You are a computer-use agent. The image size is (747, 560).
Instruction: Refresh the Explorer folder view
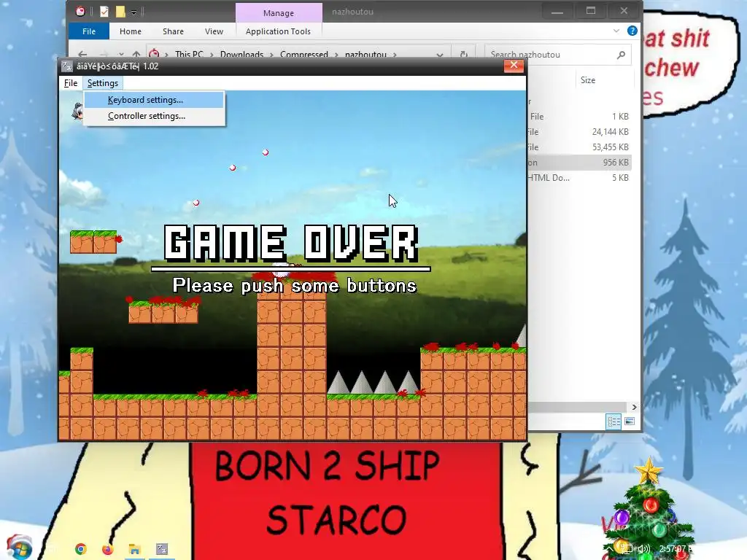[x=463, y=54]
